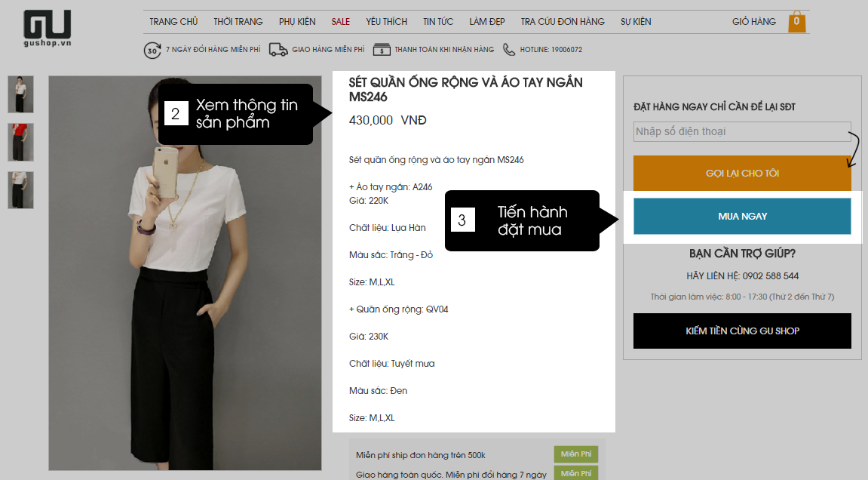Click the GU shop logo
The height and width of the screenshot is (480, 868).
[47, 28]
